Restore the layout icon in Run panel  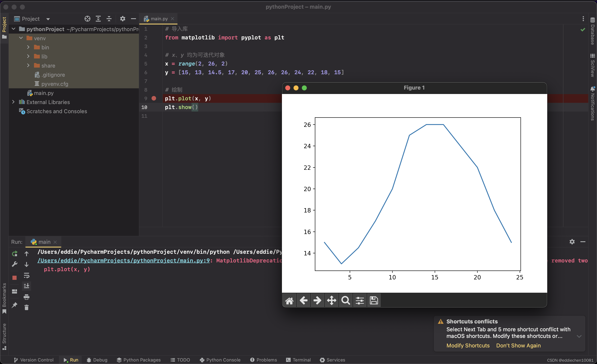click(15, 291)
